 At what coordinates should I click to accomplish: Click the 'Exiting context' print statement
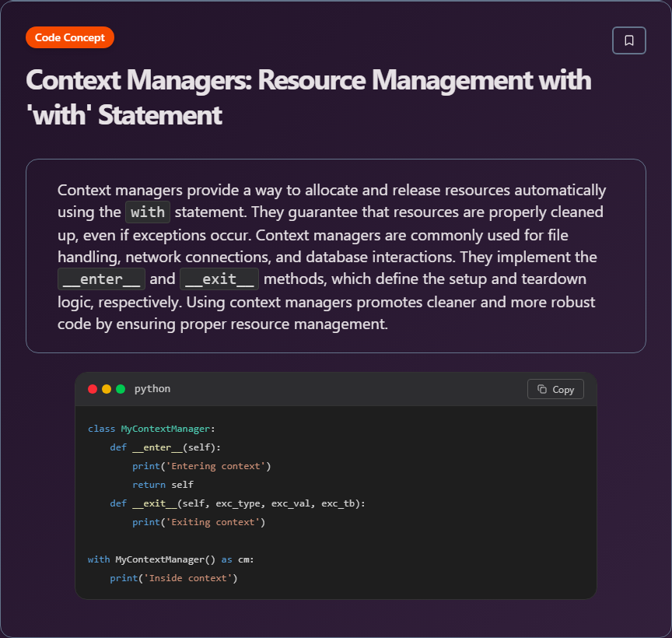[198, 522]
